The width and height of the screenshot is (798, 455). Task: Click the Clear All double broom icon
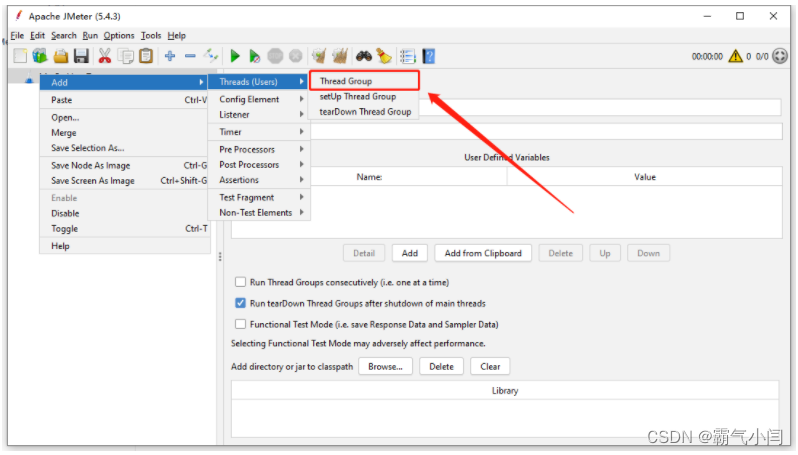click(340, 56)
